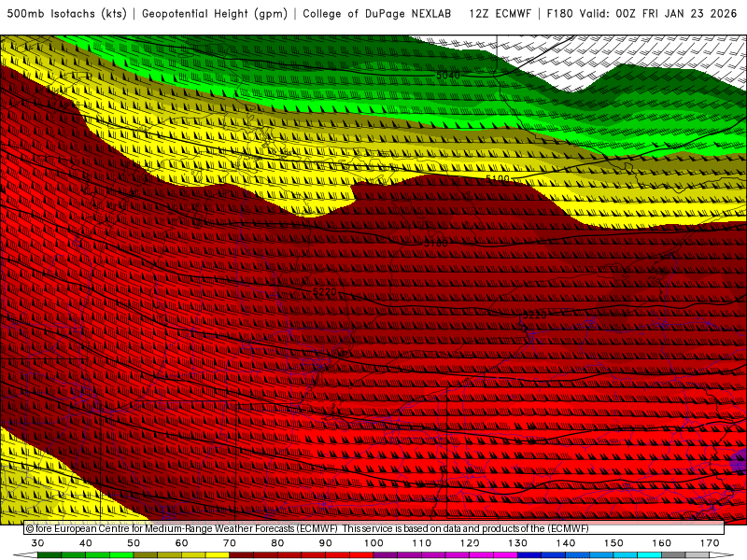Select the "12Z ECMWF" model run label
This screenshot has width=747, height=560.
click(500, 14)
